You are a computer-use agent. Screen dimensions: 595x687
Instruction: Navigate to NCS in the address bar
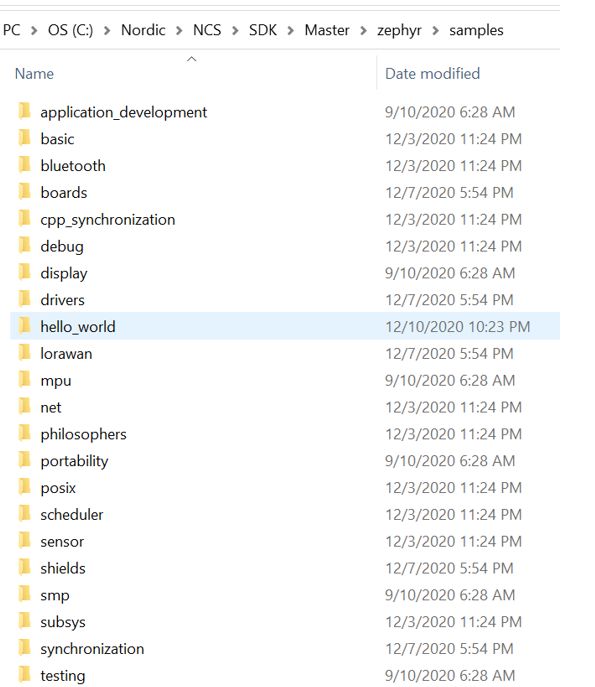(207, 30)
